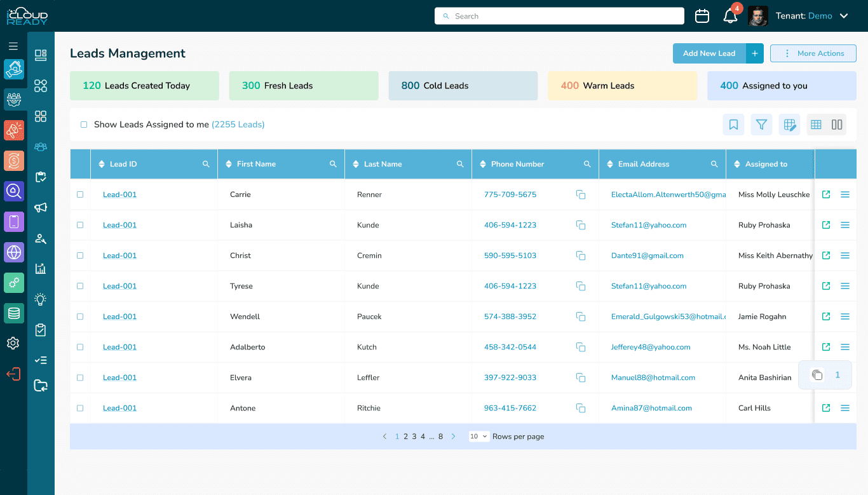Open the notifications bell showing 4 alerts

730,16
